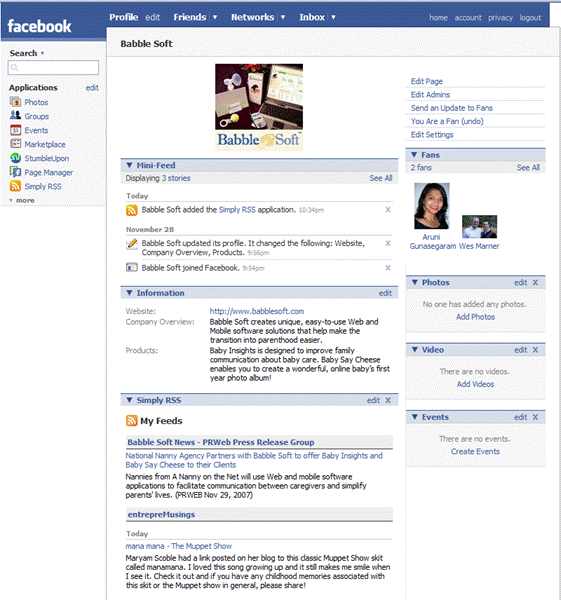Viewport: 561px width, 600px height.
Task: Close the Simply RSS box with X
Action: coord(388,400)
